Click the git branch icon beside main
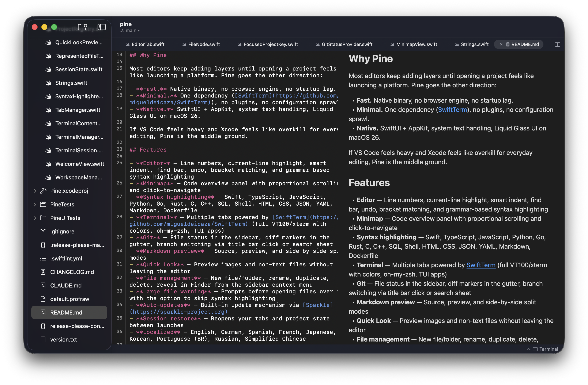This screenshot has width=588, height=385. [122, 30]
